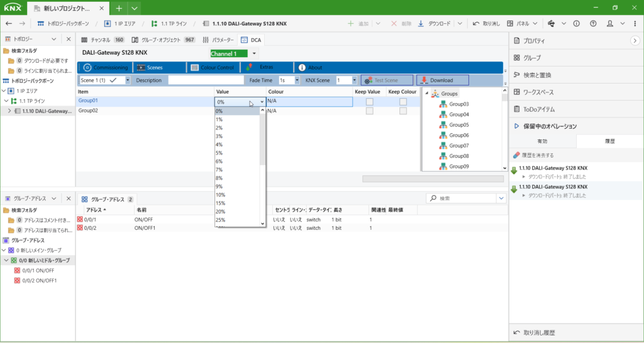Select Group03 icon in Groups tree

point(443,104)
